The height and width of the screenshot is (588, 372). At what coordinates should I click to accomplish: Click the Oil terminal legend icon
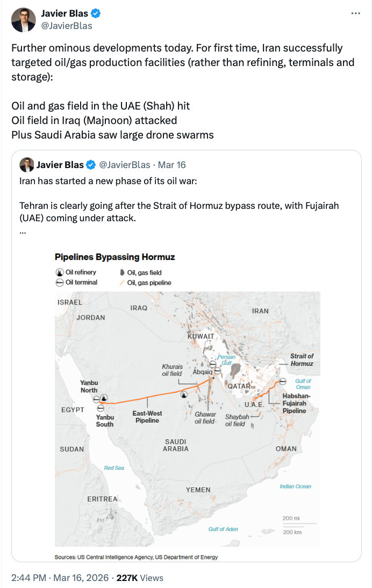(59, 282)
